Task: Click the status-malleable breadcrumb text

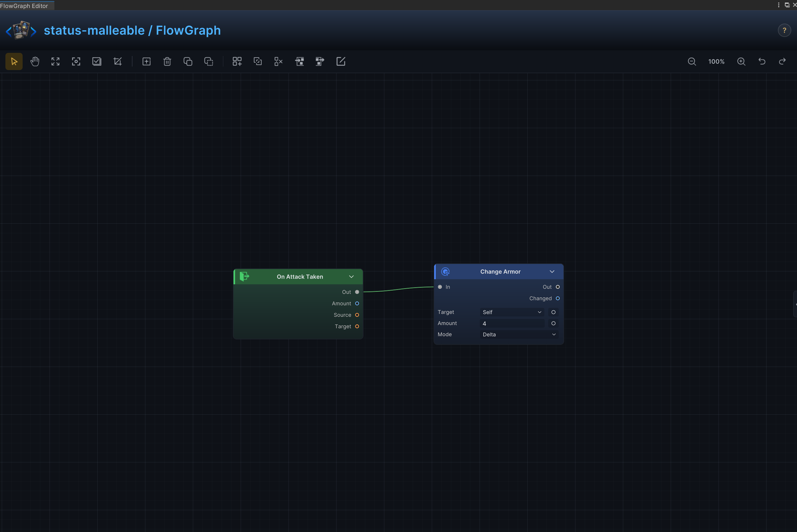Action: tap(94, 30)
